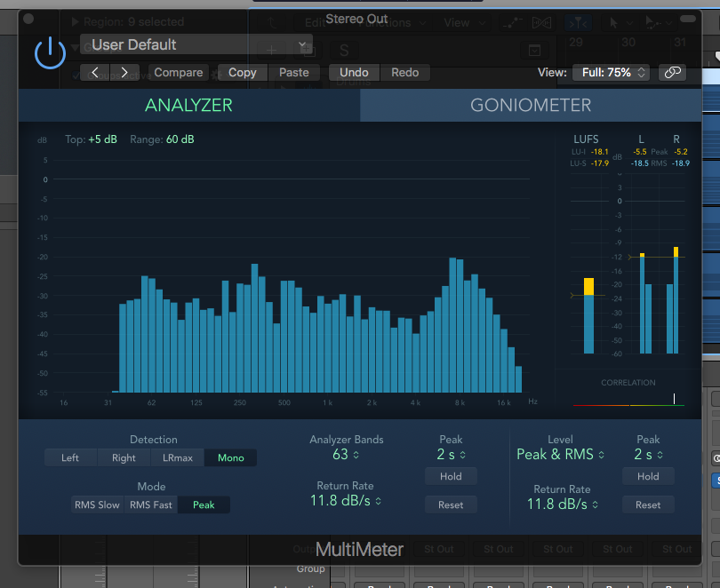Screen dimensions: 720x588
Task: Click the Copy button
Action: [x=243, y=73]
